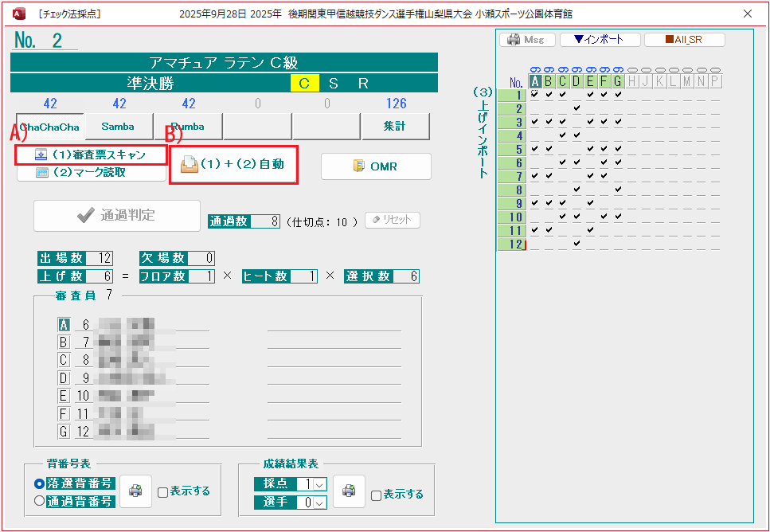Click the printer icon in 成績結果表 section
770x532 pixels.
pos(349,491)
